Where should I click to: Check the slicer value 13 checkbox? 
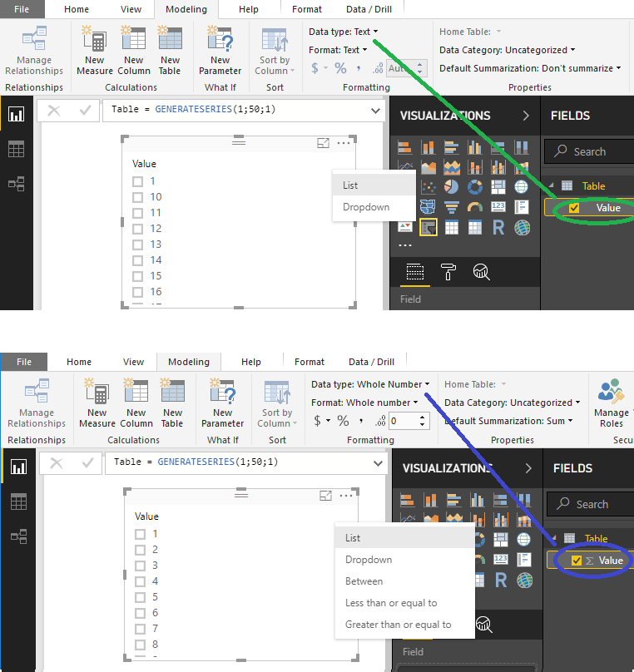pyautogui.click(x=137, y=245)
